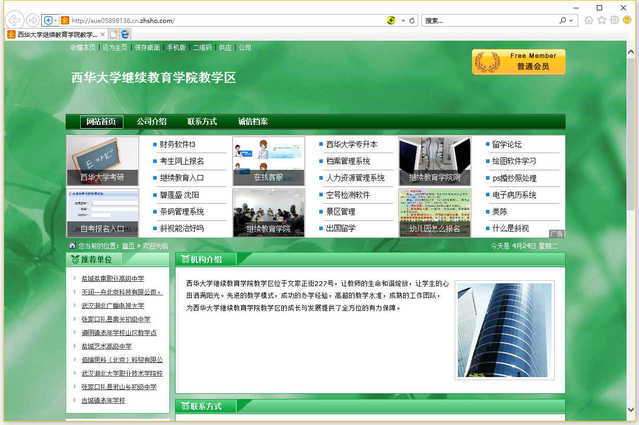Image resolution: width=639 pixels, height=425 pixels.
Task: Refresh the page using the reload icon
Action: pos(414,20)
